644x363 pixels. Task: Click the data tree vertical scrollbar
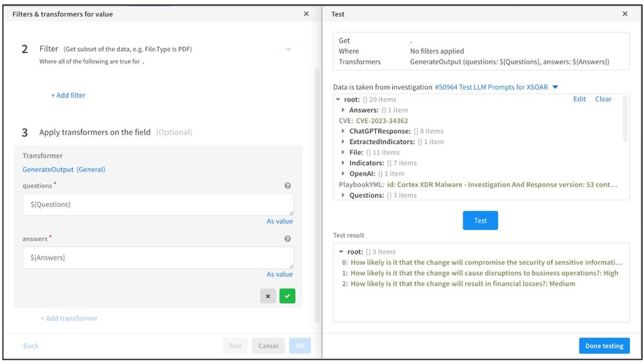624,119
